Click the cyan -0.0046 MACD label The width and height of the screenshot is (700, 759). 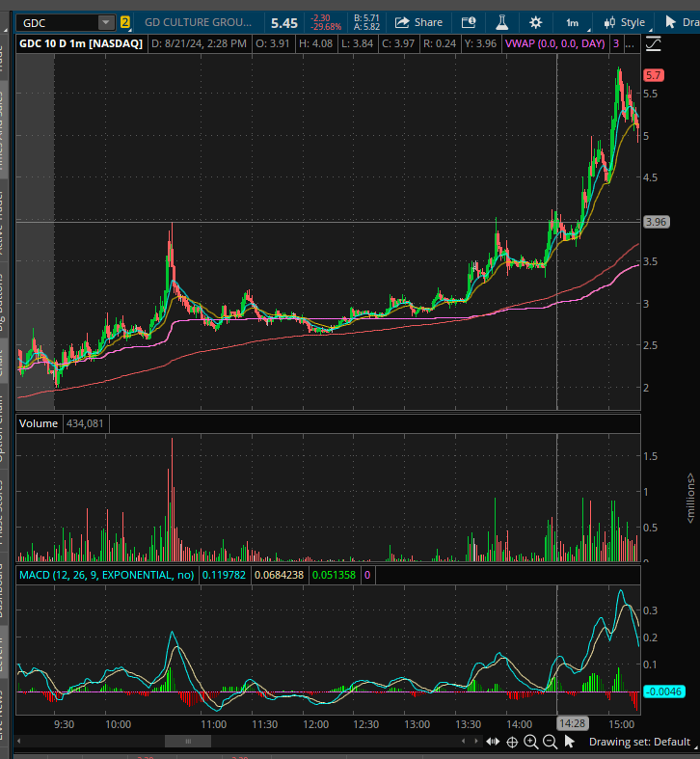click(664, 691)
